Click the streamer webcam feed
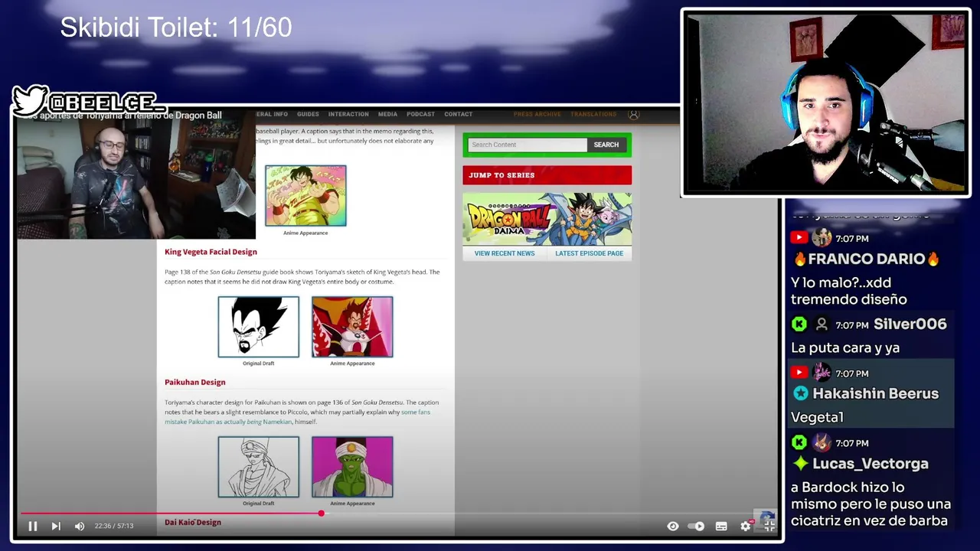Viewport: 980px width, 551px height. pos(826,103)
